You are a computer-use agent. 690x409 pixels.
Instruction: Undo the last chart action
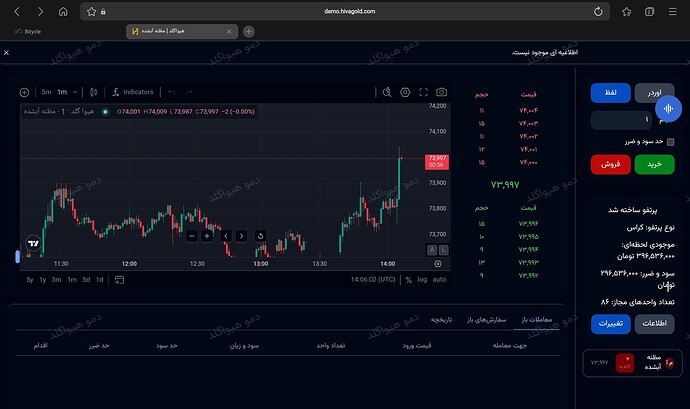click(x=172, y=92)
